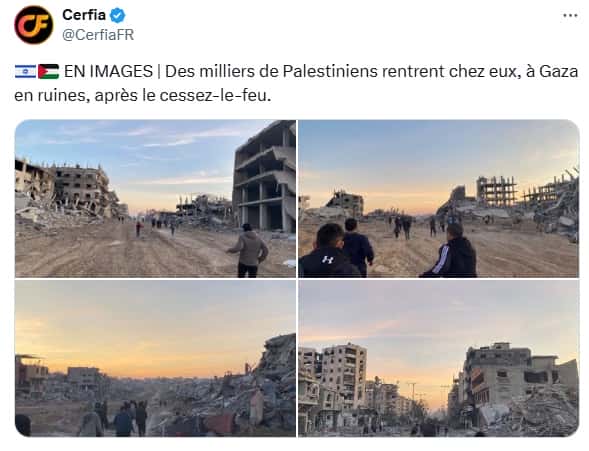Click the word "Gaza" in the tweet text
The width and height of the screenshot is (589, 451).
pos(559,71)
